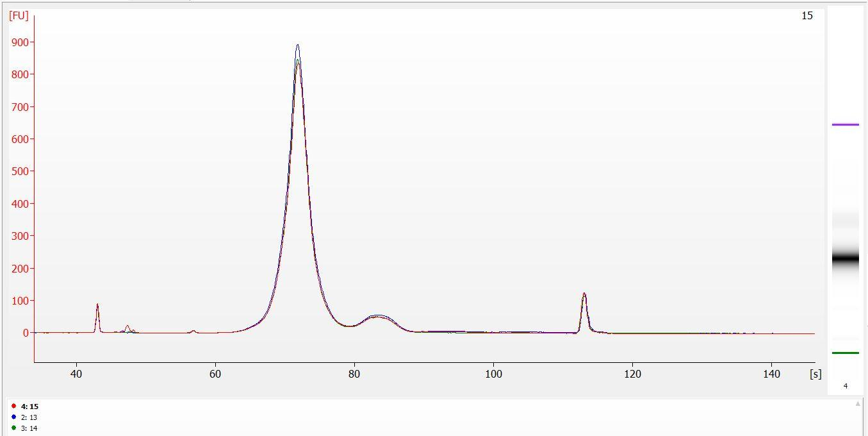Image resolution: width=868 pixels, height=436 pixels.
Task: Click the minor peak near 47 seconds
Action: (x=127, y=327)
